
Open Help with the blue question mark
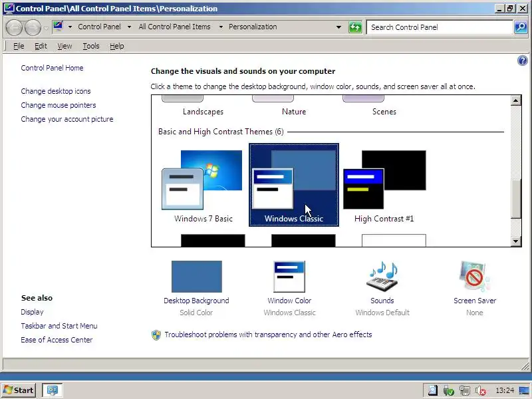coord(522,61)
